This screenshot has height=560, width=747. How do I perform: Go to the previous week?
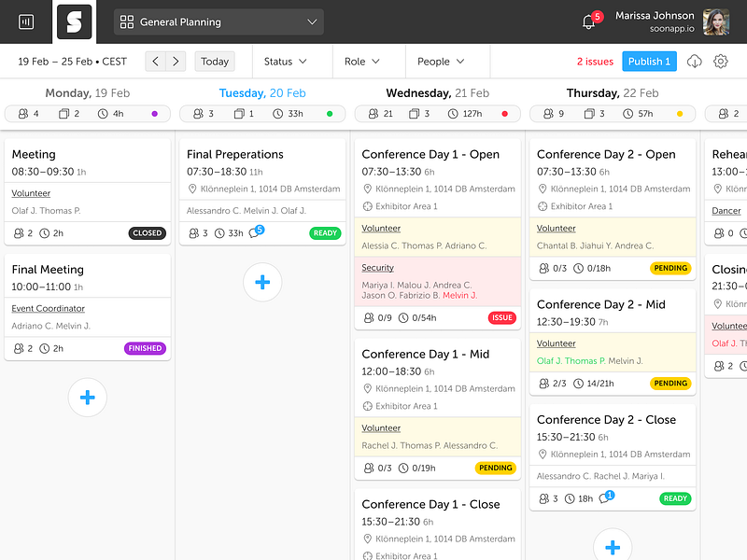(155, 62)
